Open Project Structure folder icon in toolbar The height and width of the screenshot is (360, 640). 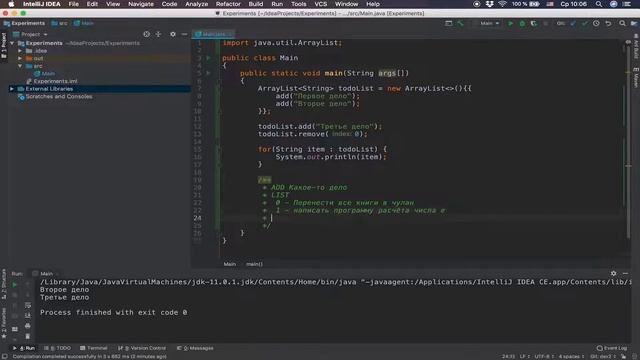point(633,24)
